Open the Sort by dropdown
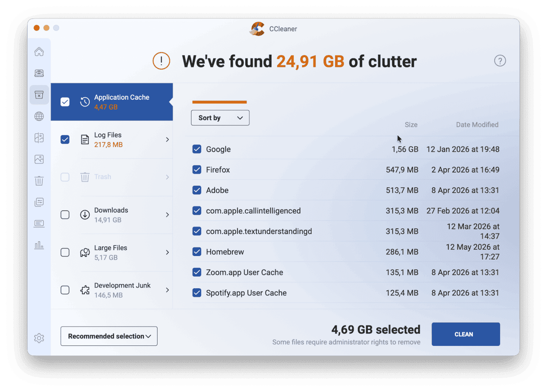This screenshot has height=392, width=547. point(220,118)
